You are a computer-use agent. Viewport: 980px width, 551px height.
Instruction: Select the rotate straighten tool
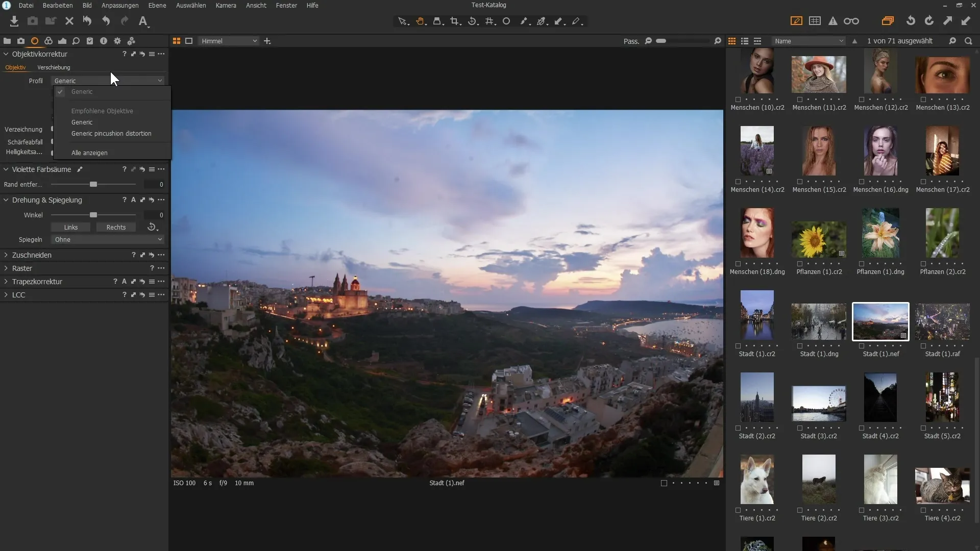coord(473,21)
